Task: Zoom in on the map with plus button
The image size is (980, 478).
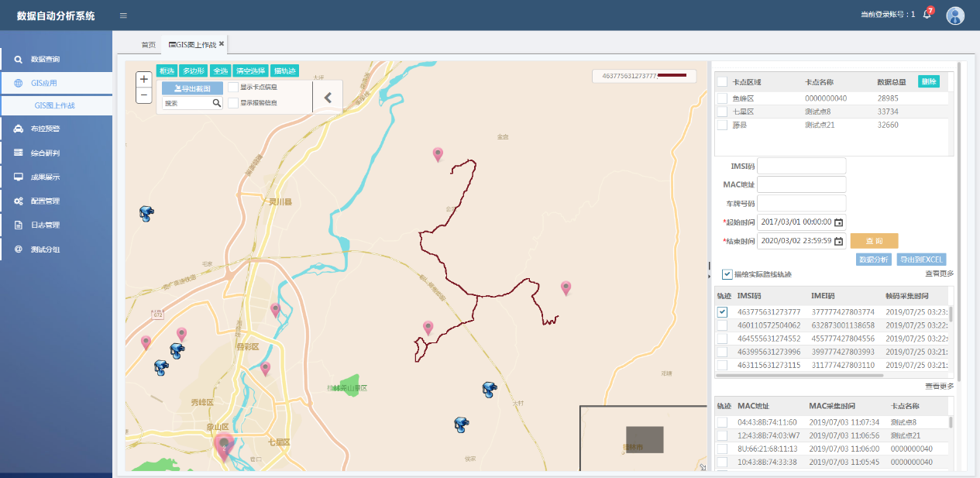Action: pos(143,79)
